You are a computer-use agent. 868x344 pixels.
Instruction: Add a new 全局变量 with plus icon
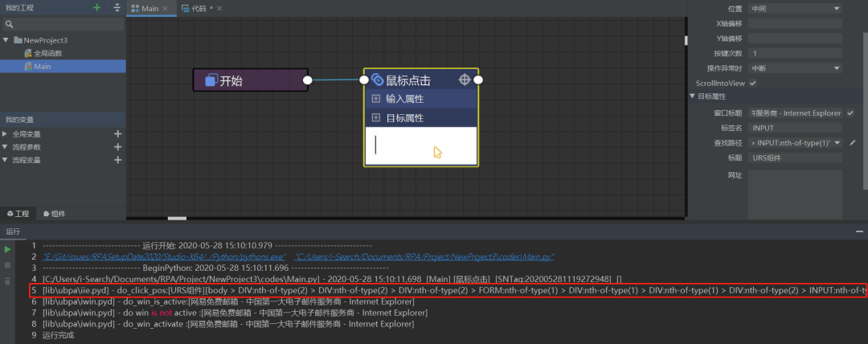point(118,134)
